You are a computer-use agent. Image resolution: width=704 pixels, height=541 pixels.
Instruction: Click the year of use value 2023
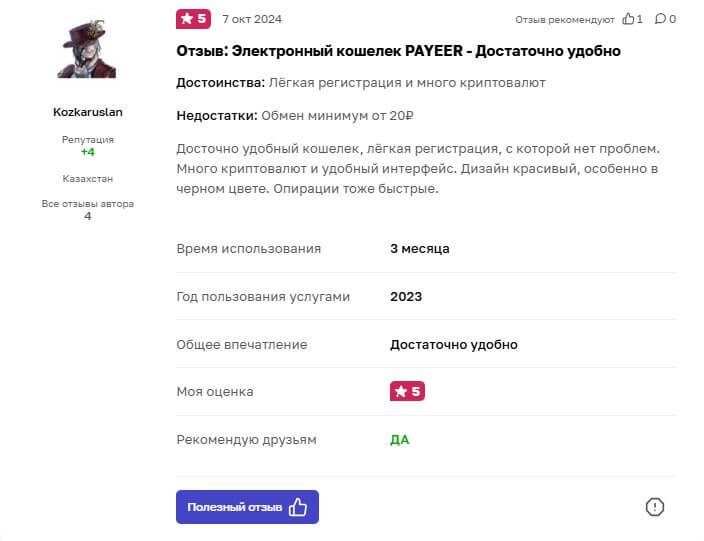[406, 297]
